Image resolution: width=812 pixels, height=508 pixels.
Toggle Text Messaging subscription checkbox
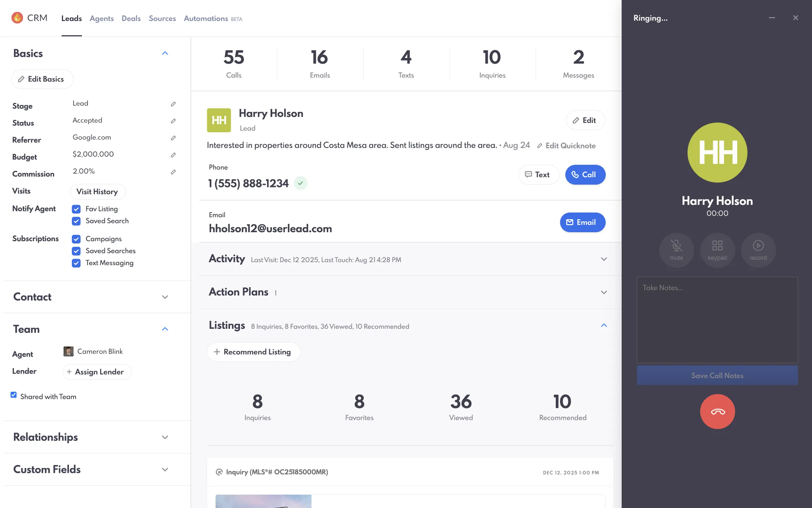[76, 263]
